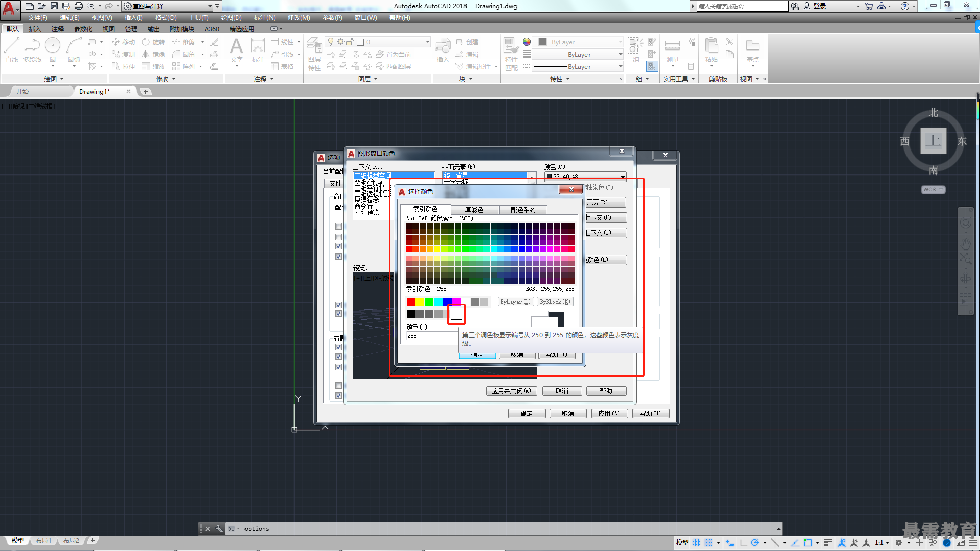Click 确定 in the Options dialog

[x=527, y=414]
